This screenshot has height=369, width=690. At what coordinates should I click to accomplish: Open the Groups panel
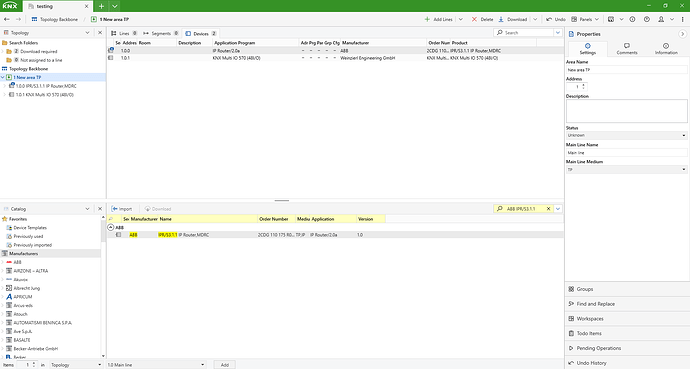(627, 289)
